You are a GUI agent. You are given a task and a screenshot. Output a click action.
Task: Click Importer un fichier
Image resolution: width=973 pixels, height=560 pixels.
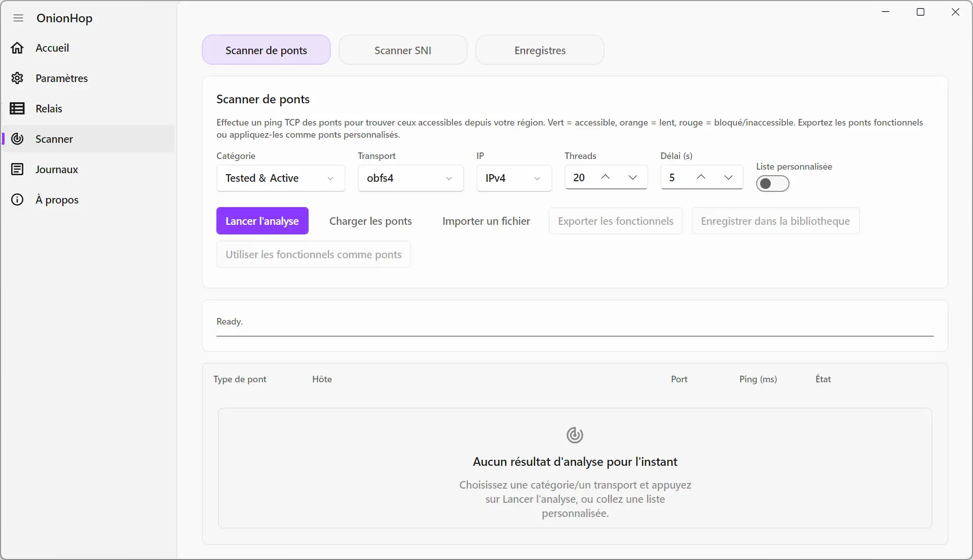486,221
